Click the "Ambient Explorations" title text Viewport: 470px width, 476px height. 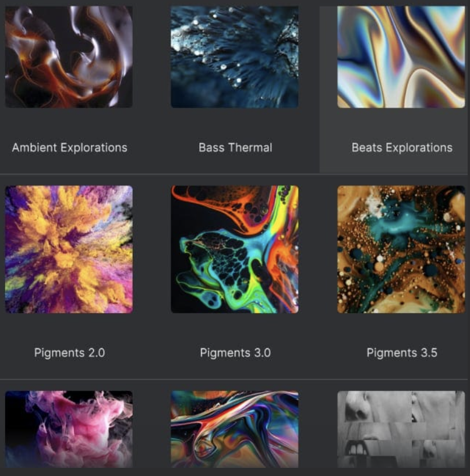tap(69, 147)
